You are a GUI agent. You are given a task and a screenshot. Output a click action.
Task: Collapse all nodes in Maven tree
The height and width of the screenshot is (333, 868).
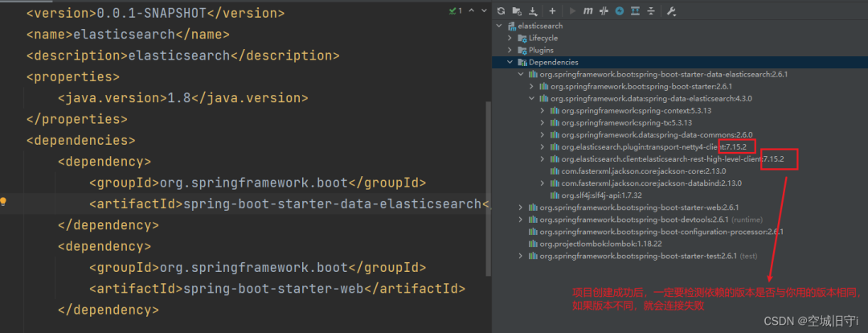tap(651, 11)
